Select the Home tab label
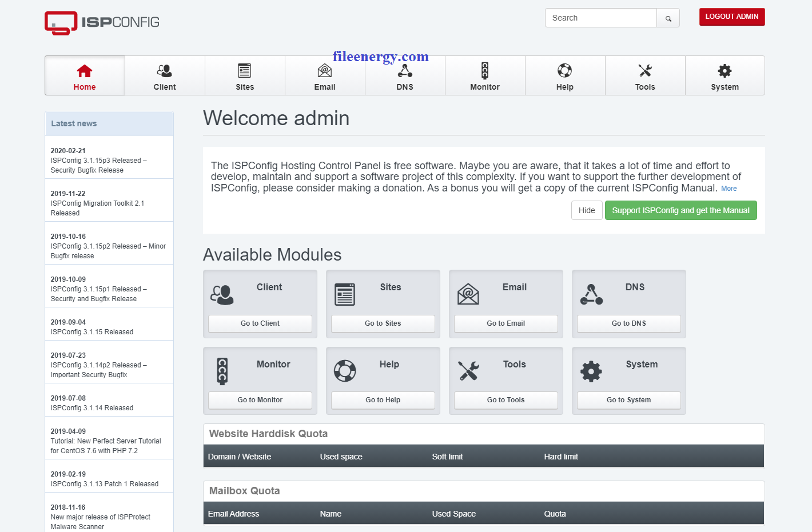This screenshot has width=812, height=532. click(85, 87)
